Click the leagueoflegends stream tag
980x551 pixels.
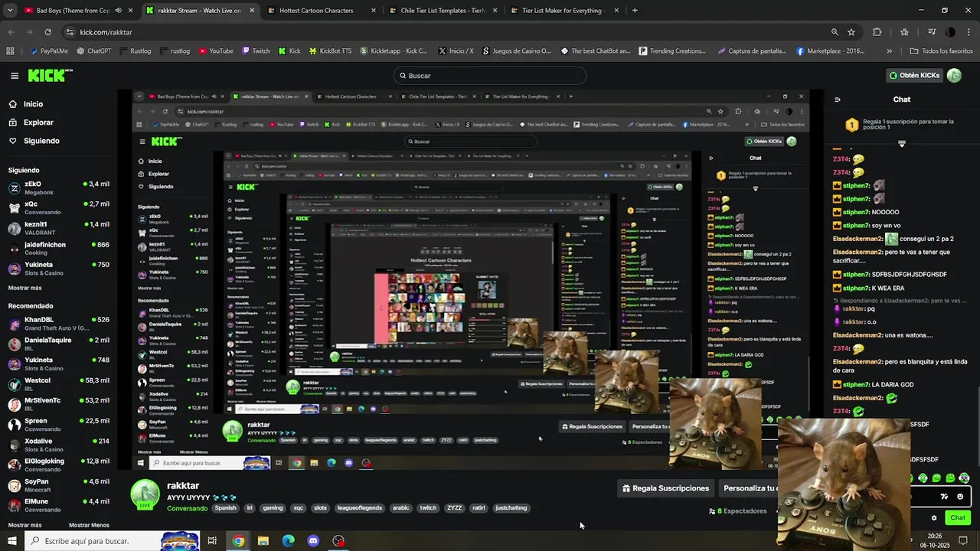(359, 508)
